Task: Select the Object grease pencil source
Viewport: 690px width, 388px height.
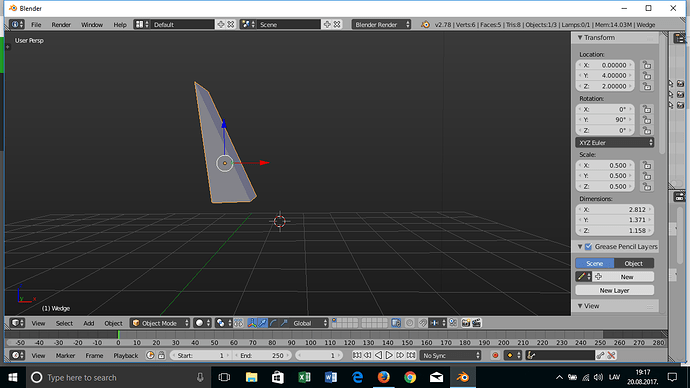Action: 634,263
